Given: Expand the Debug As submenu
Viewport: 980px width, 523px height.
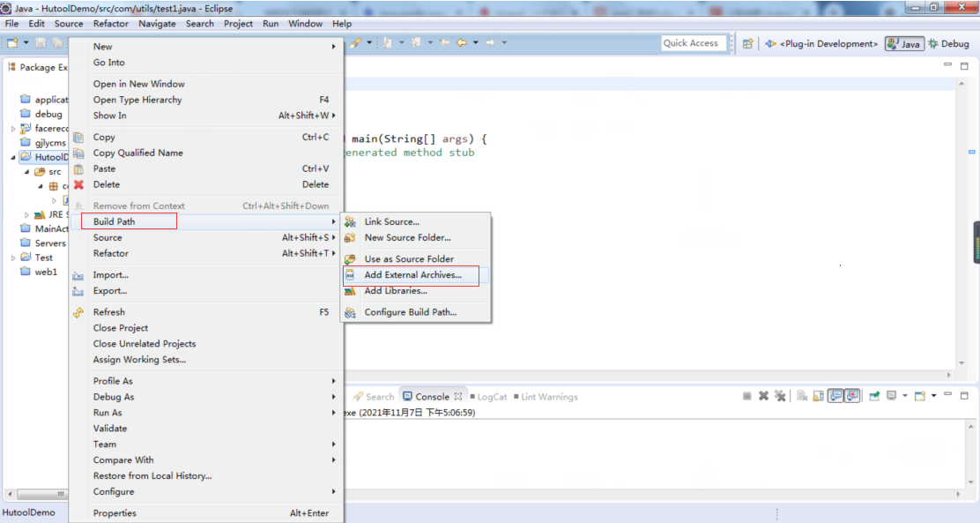Looking at the screenshot, I should 206,397.
